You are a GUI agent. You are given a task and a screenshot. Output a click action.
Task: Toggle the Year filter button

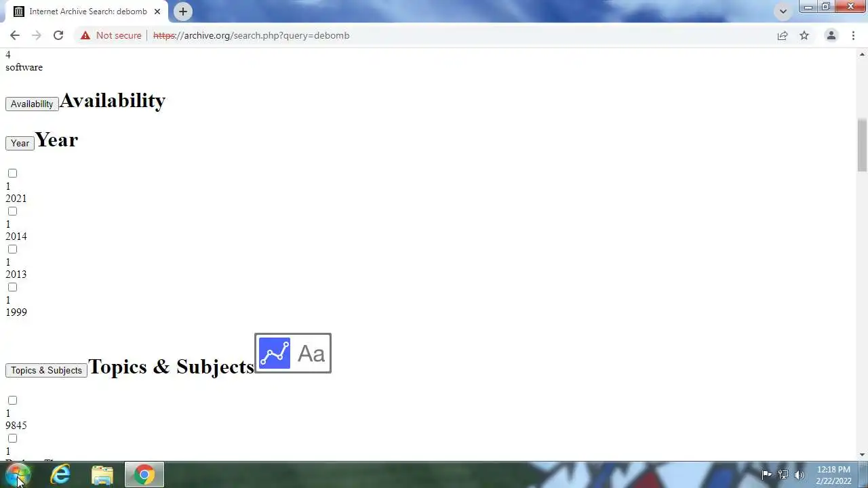coord(20,143)
